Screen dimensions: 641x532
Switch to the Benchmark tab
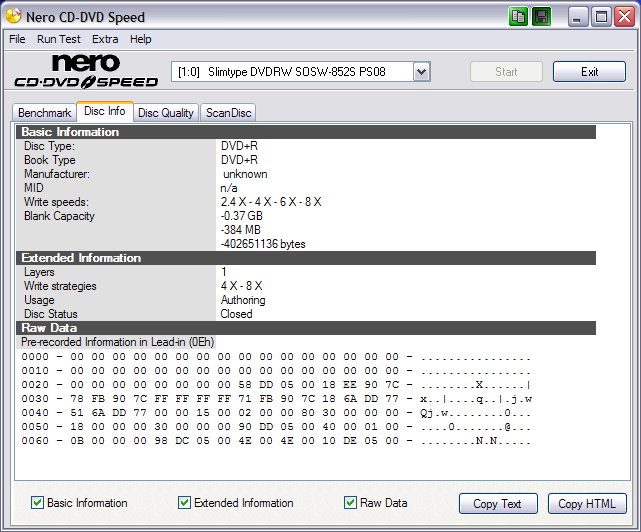coord(45,113)
